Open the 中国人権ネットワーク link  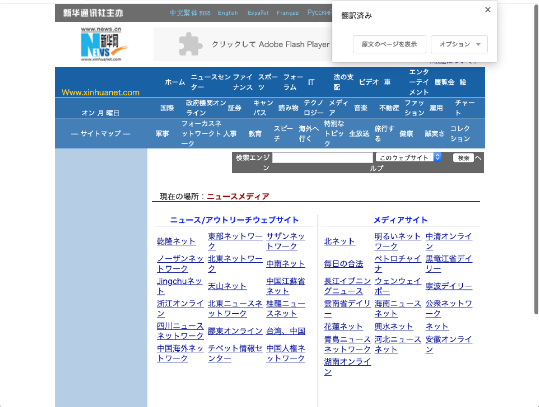286,353
